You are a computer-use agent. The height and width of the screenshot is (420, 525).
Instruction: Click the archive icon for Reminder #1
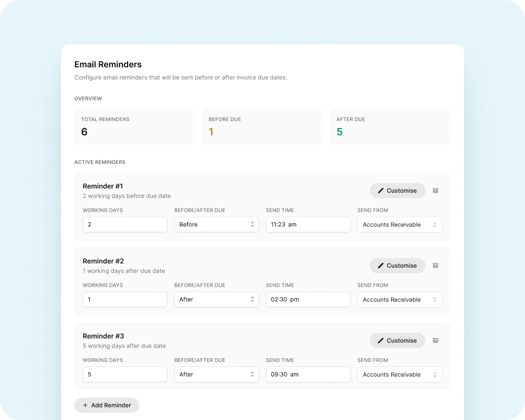[435, 191]
